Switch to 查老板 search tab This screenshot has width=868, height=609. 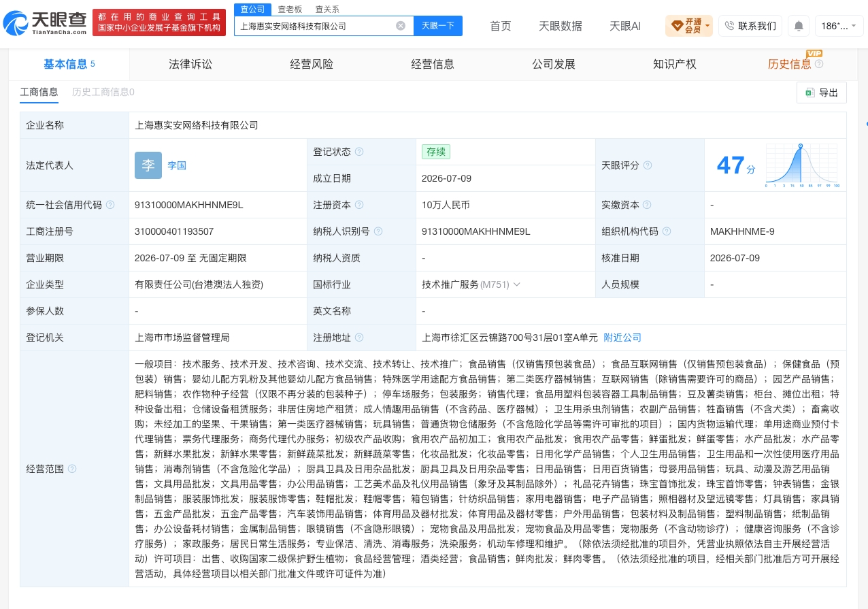(x=290, y=9)
